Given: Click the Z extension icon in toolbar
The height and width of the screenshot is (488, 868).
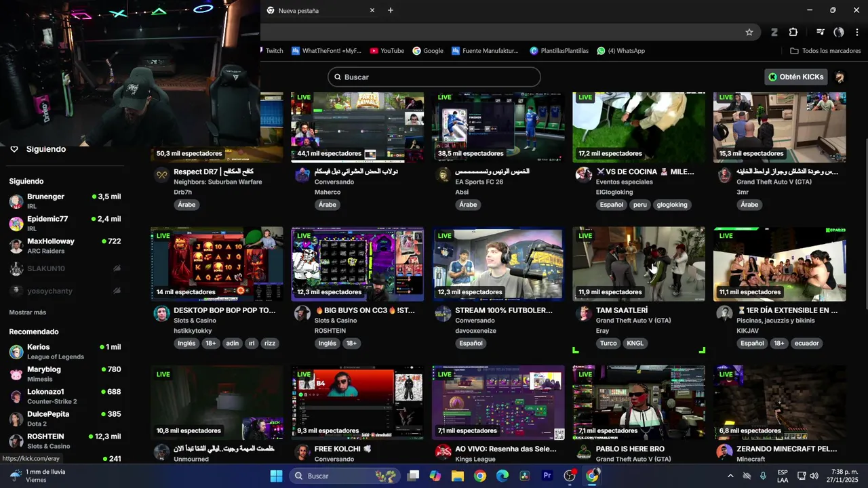Looking at the screenshot, I should (774, 32).
